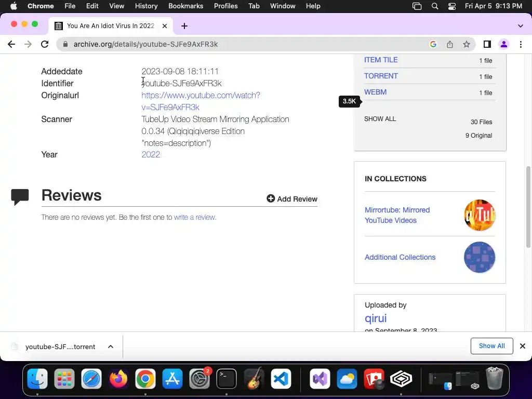The height and width of the screenshot is (399, 532).
Task: Click Add Review plus icon button
Action: point(292,199)
